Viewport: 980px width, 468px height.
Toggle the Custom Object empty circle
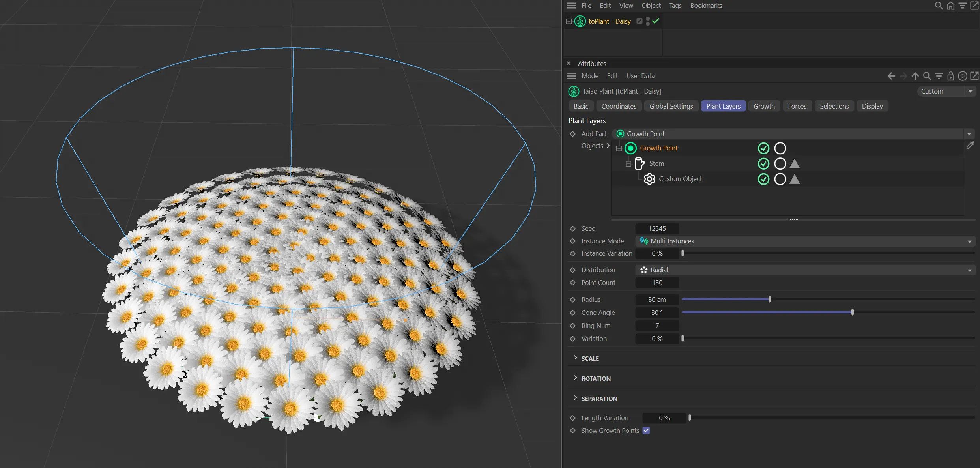[780, 179]
